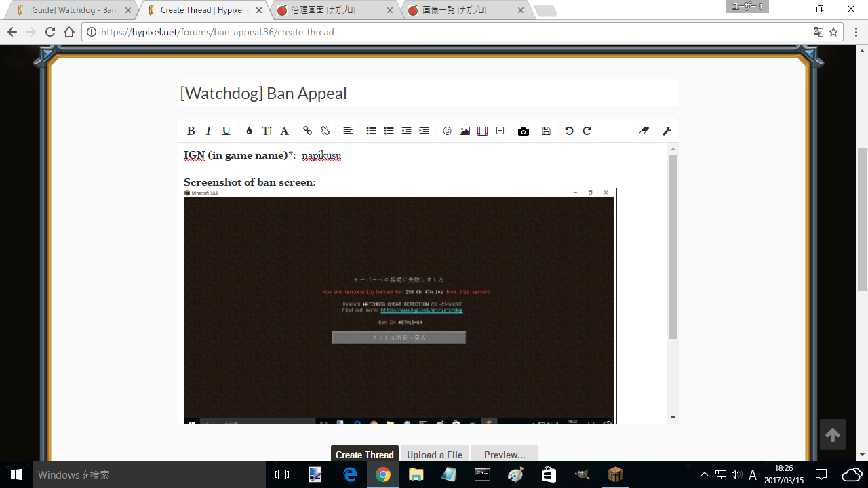Open the insert menu plus icon
Viewport: 868px width, 488px height.
[x=500, y=131]
